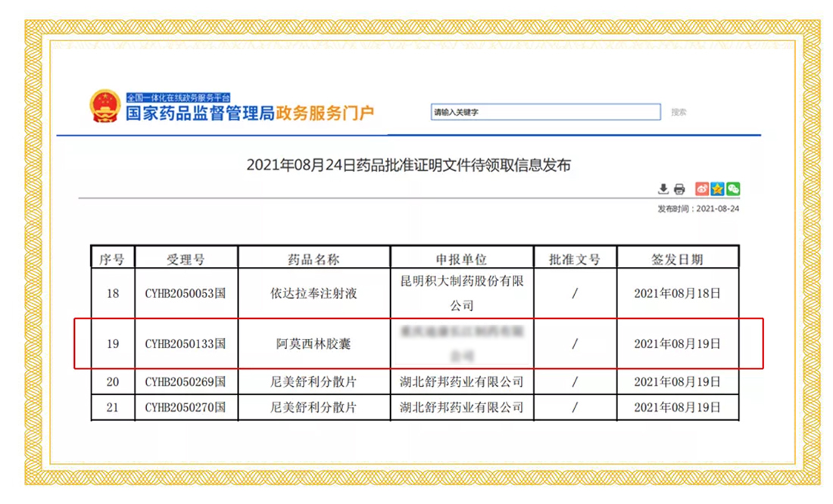
Task: Share the page via Weibo icon
Action: point(702,189)
